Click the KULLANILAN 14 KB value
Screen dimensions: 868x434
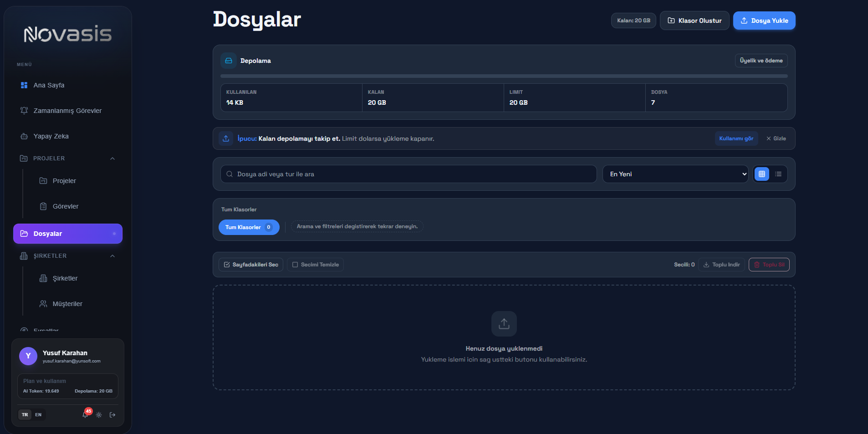pyautogui.click(x=235, y=102)
